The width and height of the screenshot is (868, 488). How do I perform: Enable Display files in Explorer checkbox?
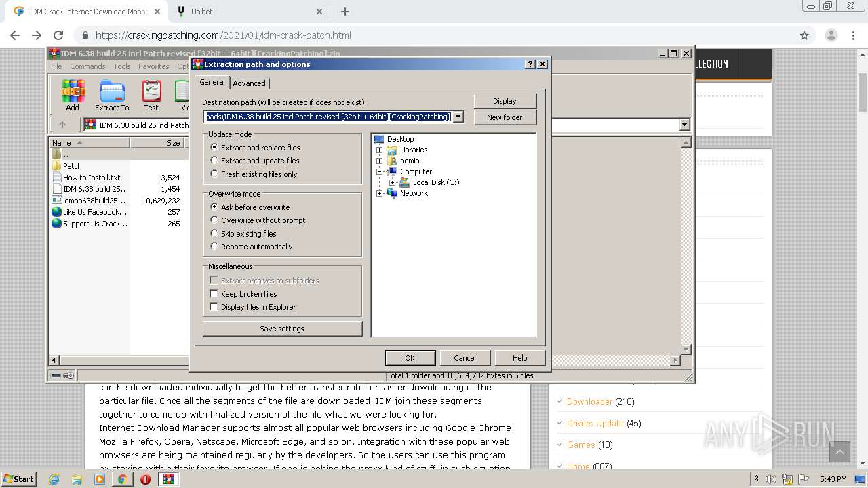[x=214, y=307]
